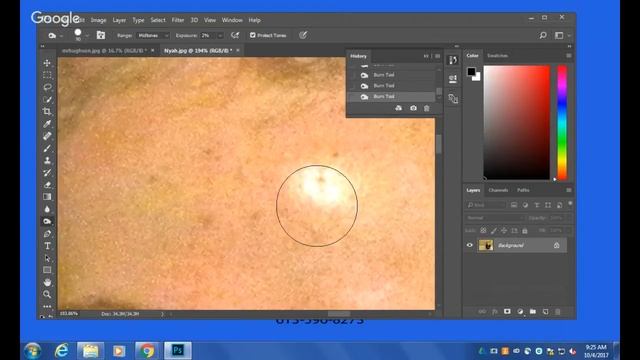Hide the Background layer eye icon
640x360 pixels.
[469, 245]
